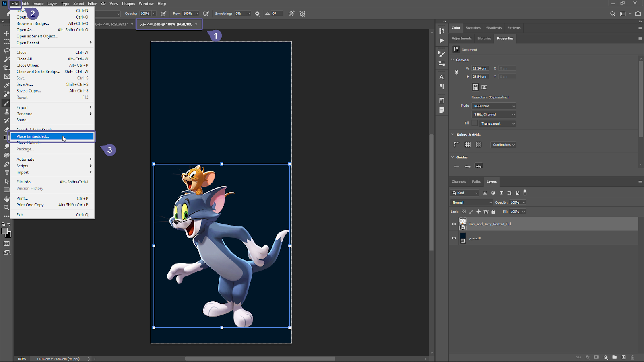Switch to the Adjustments tab
644x362 pixels.
click(462, 39)
